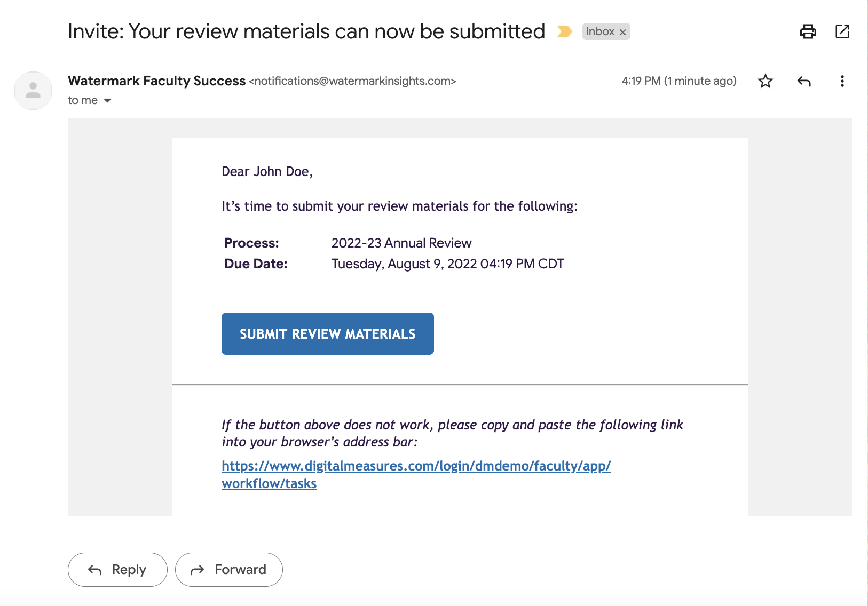Viewport: 868px width, 606px height.
Task: Star this message
Action: point(766,81)
